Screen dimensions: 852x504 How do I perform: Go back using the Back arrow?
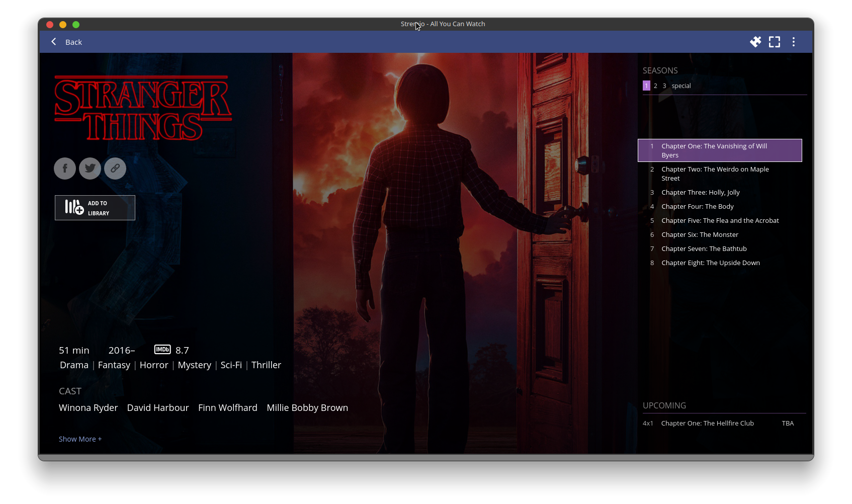pyautogui.click(x=54, y=42)
